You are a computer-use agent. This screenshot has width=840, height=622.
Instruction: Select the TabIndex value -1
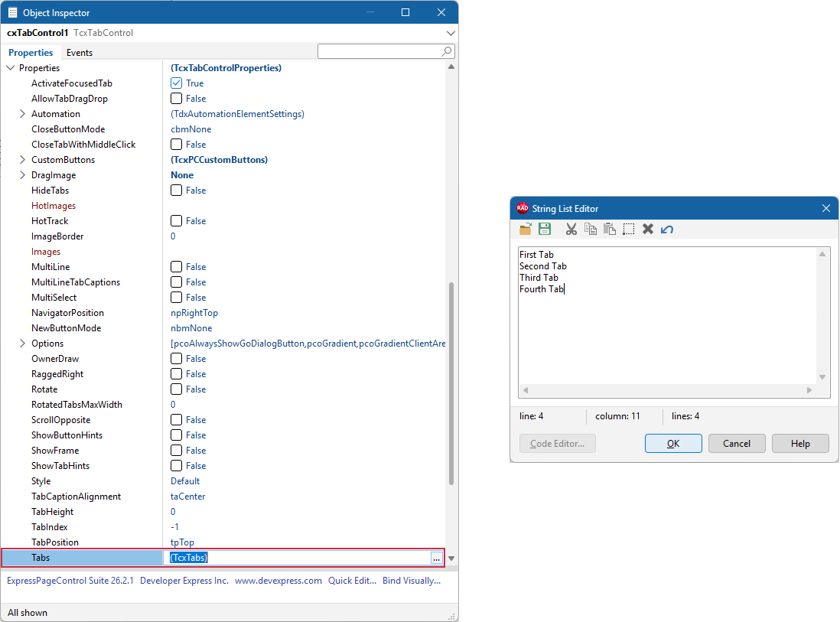click(174, 527)
